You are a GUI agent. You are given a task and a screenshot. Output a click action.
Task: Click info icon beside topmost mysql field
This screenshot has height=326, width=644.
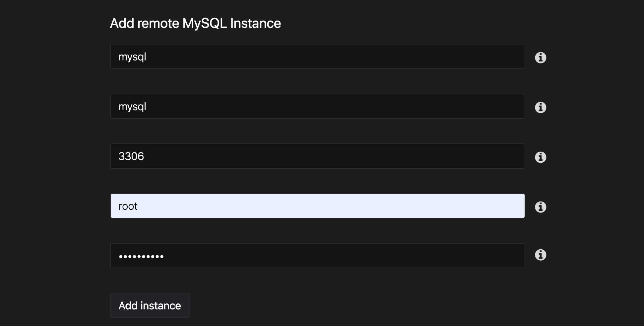[541, 57]
